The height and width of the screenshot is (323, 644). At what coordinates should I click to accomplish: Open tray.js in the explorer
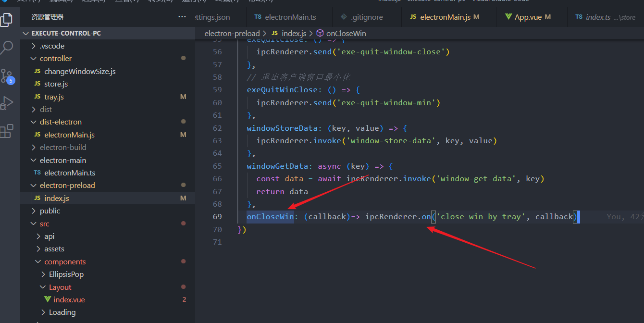[x=54, y=97]
